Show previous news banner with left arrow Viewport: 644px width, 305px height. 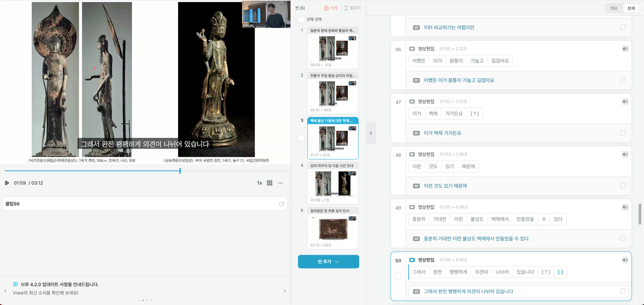pyautogui.click(x=5, y=291)
